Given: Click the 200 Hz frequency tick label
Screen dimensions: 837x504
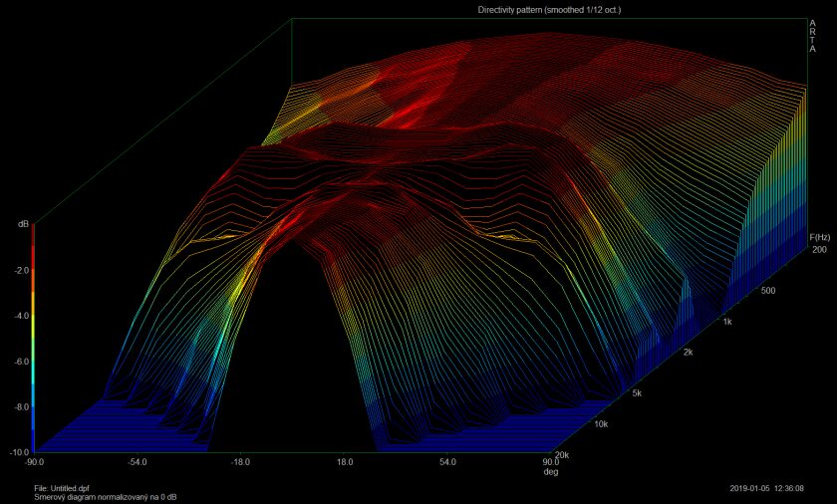Looking at the screenshot, I should [819, 249].
